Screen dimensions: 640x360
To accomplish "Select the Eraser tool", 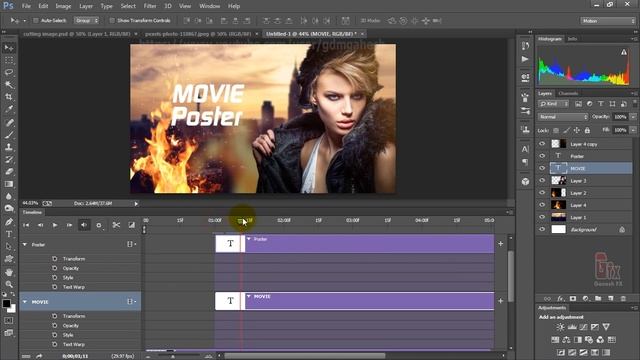I will pos(9,171).
